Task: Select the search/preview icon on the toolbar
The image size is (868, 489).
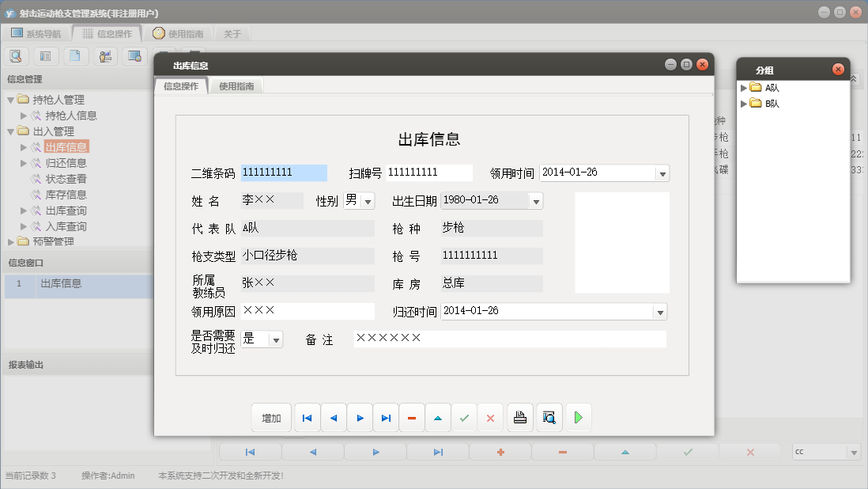Action: point(16,55)
